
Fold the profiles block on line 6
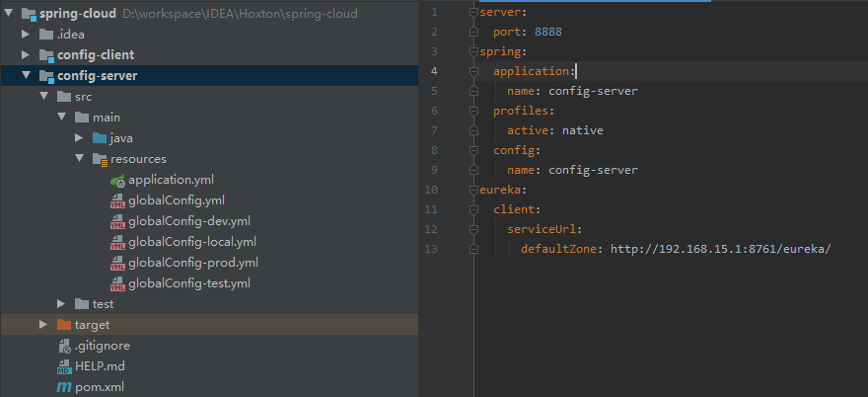tap(473, 111)
